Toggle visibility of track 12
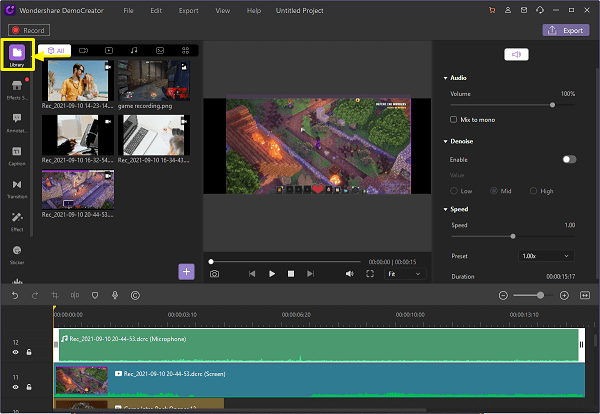The height and width of the screenshot is (414, 600). pyautogui.click(x=16, y=352)
